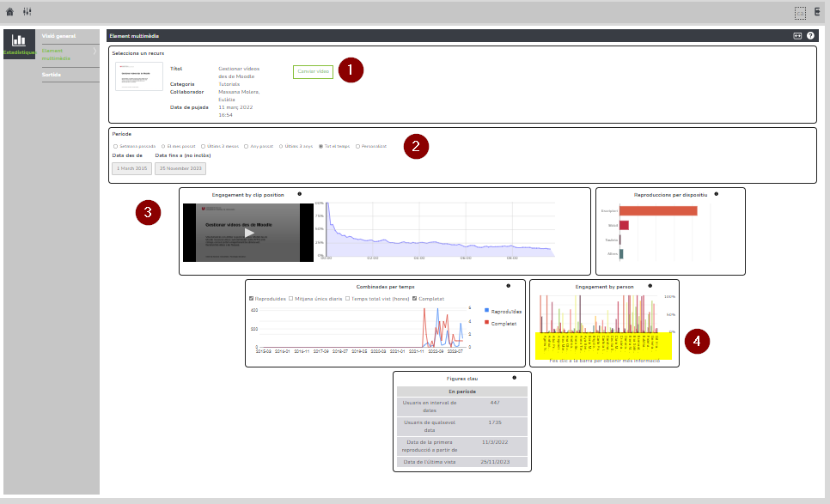830x504 pixels.
Task: Click the '25/11/2023' last view date
Action: click(x=495, y=462)
